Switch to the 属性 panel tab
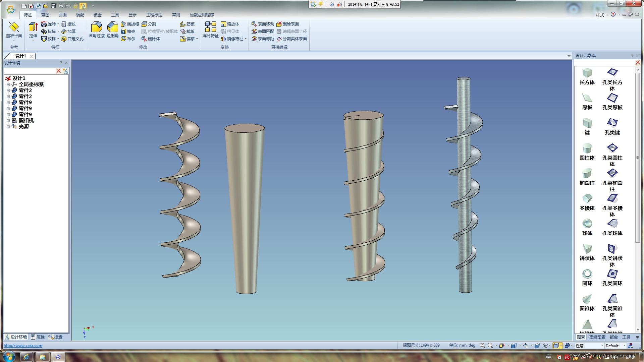The image size is (644, 362). pyautogui.click(x=38, y=337)
